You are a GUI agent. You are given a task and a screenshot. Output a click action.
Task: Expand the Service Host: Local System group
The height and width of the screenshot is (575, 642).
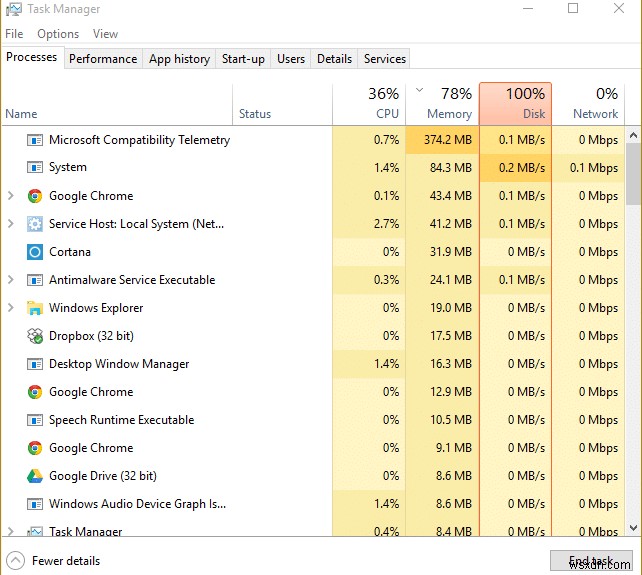(11, 224)
